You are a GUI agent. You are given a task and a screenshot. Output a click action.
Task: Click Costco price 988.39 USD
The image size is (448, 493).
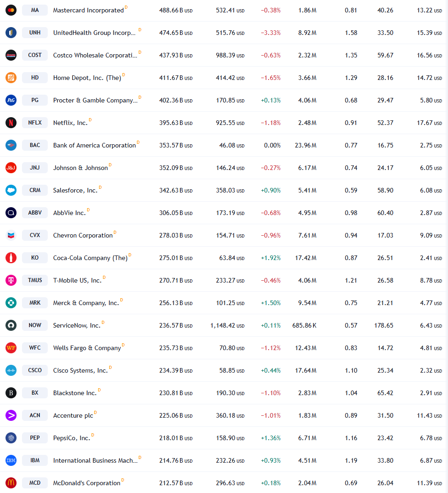(230, 55)
